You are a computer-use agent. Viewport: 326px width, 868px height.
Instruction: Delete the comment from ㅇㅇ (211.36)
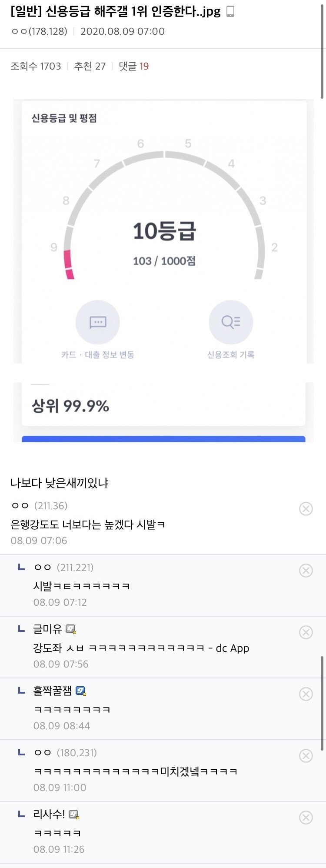[306, 508]
